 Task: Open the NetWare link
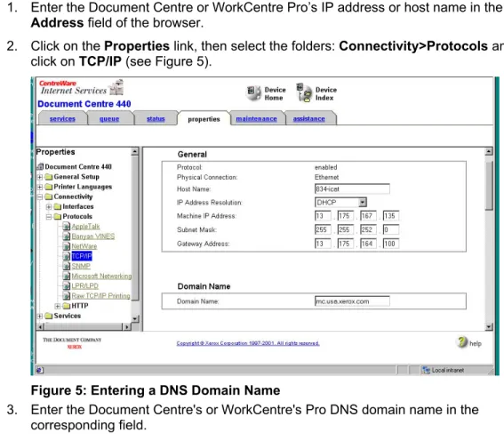pos(84,246)
